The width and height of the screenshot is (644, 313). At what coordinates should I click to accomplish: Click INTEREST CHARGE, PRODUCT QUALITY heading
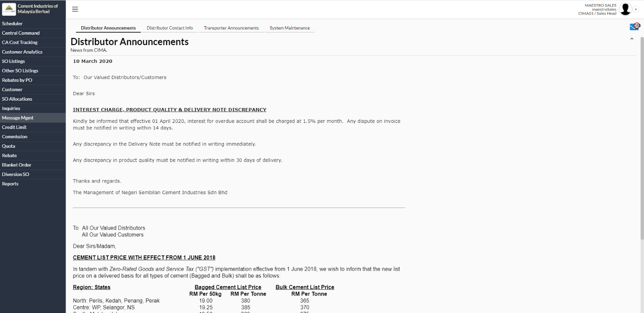pyautogui.click(x=169, y=110)
